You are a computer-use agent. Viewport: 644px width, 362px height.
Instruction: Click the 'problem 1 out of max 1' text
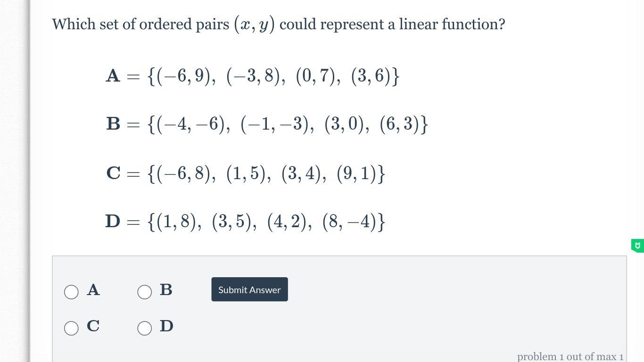570,356
